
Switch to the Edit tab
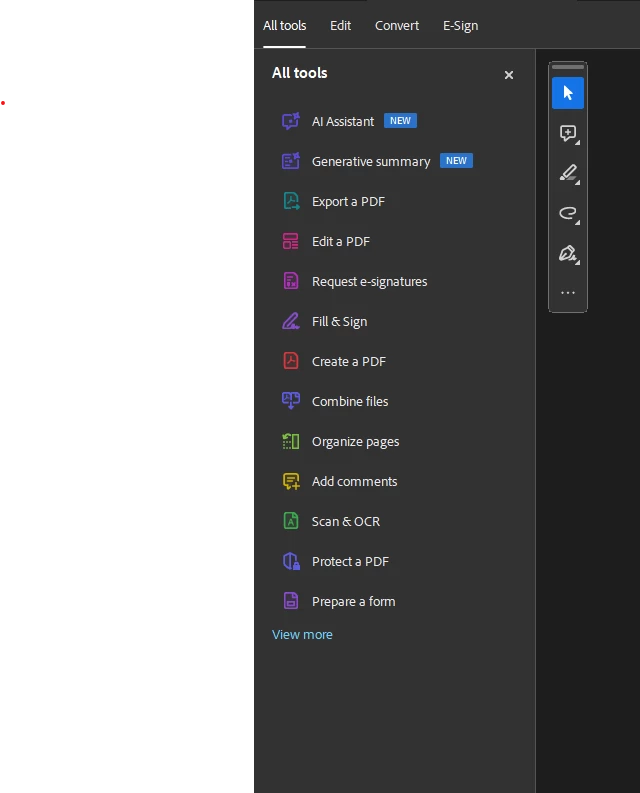click(340, 26)
